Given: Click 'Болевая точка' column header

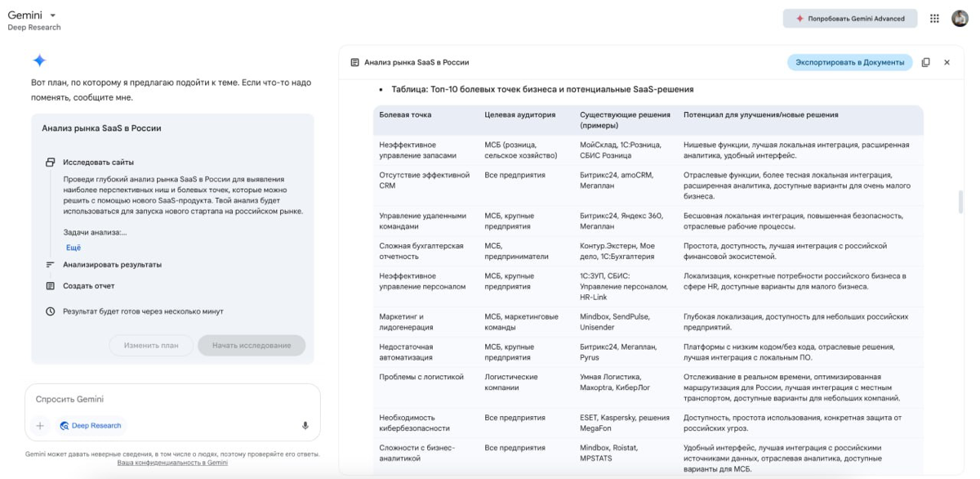Looking at the screenshot, I should click(405, 115).
